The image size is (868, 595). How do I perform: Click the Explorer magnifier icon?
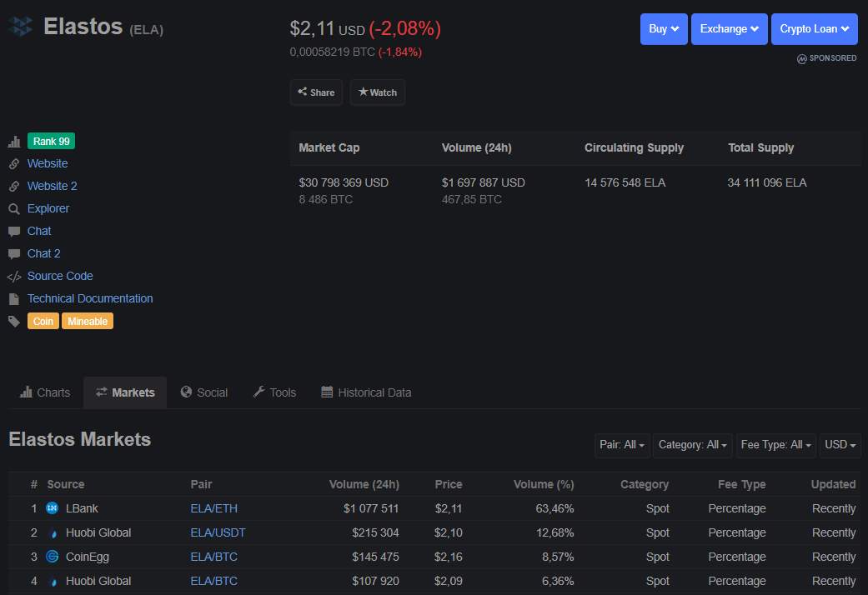tap(14, 209)
